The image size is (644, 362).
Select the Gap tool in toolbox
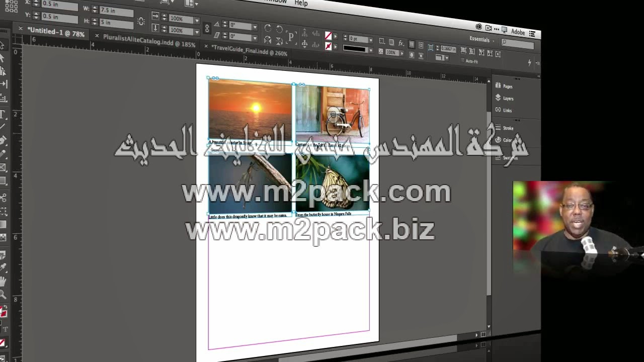[x=3, y=83]
